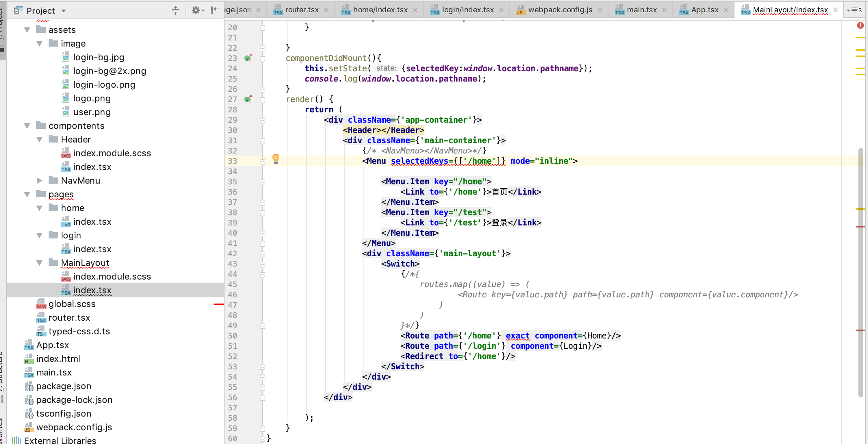Collapse the MainLayout folder
868x444 pixels.
[39, 263]
